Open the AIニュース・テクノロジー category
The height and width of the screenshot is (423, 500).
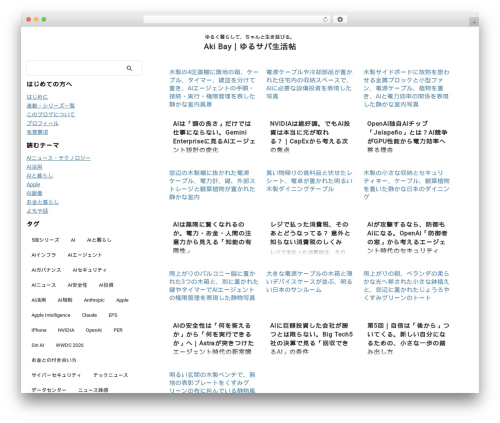(59, 158)
